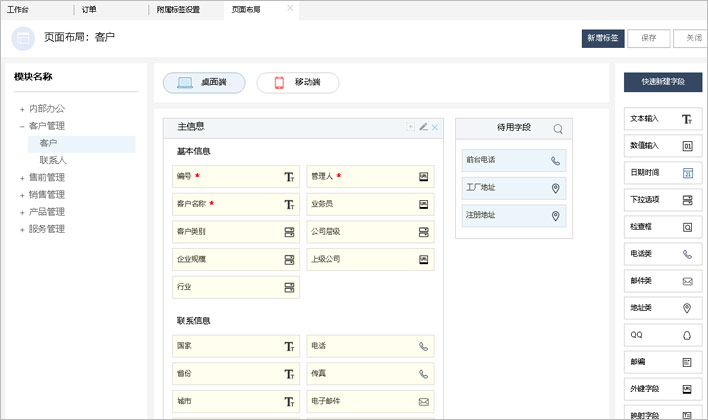This screenshot has height=420, width=708.
Task: Click the location pin icon on 工厂地址
Action: (555, 188)
